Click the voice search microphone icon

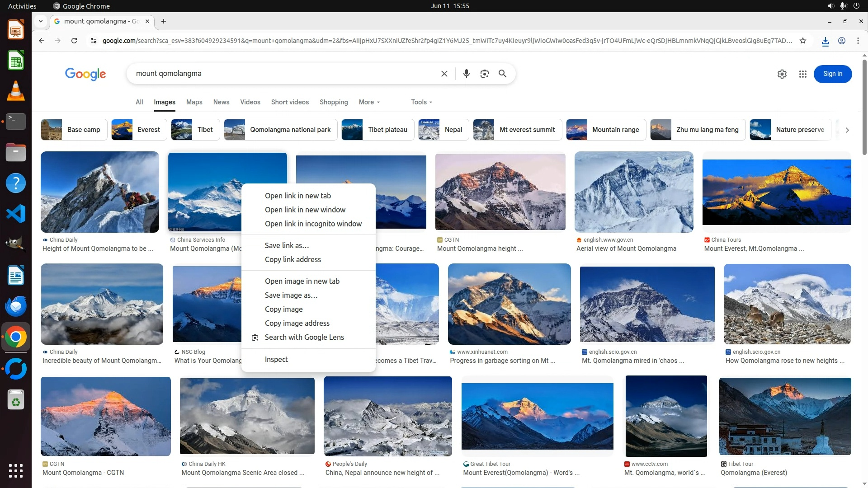[x=466, y=74]
